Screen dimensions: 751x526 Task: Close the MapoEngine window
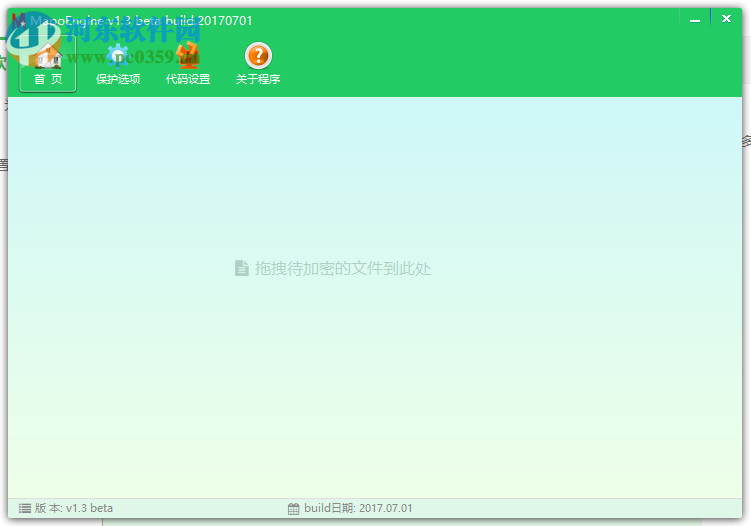pyautogui.click(x=726, y=19)
